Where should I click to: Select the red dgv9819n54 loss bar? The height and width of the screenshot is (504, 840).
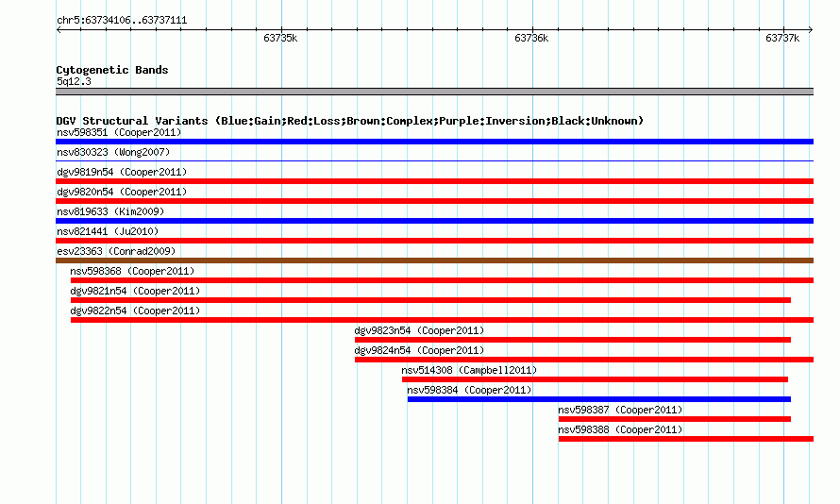(434, 181)
